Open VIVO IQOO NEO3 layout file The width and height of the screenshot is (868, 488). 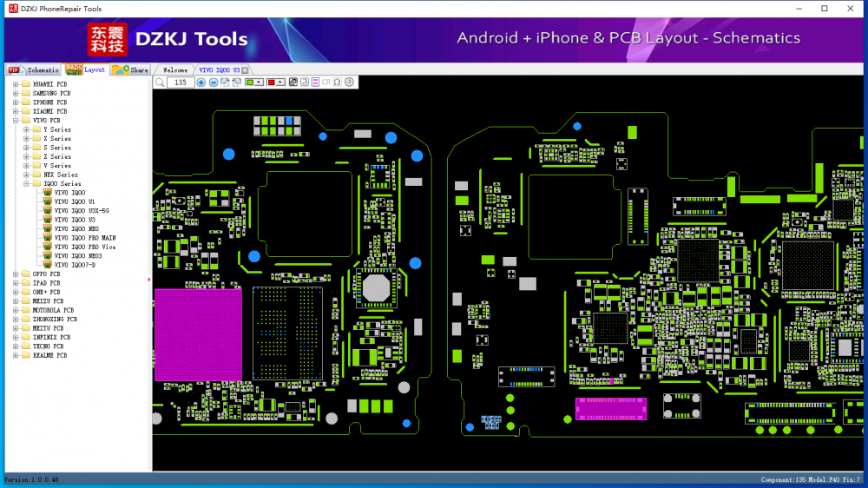(78, 256)
